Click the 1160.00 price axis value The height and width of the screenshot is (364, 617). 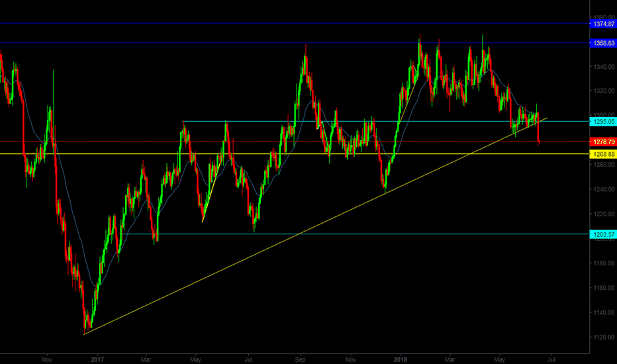(604, 288)
